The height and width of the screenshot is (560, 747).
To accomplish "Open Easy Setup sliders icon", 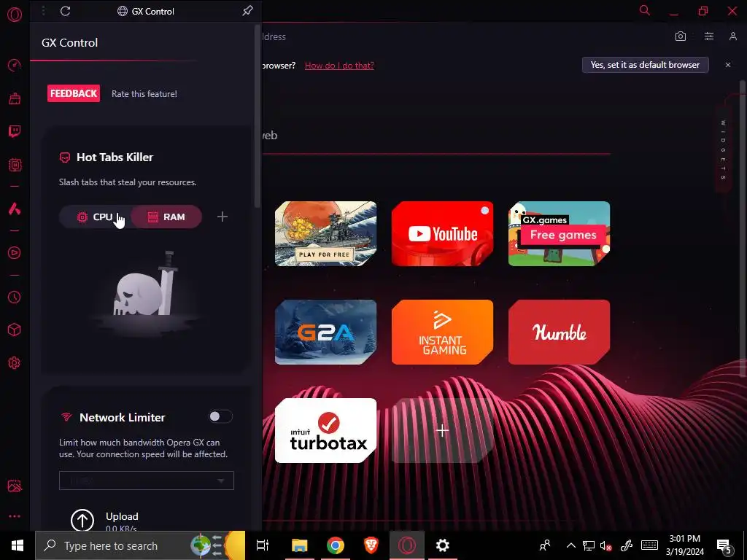I will (x=709, y=36).
